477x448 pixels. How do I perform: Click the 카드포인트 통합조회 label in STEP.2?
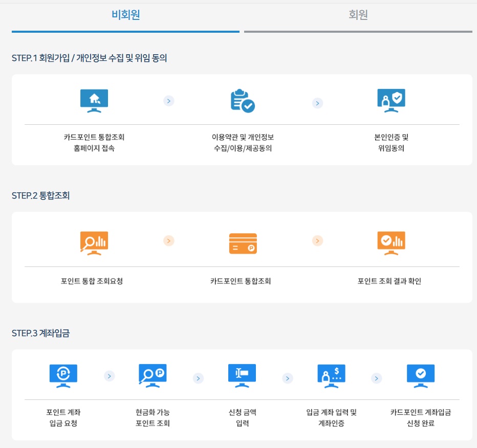[x=241, y=281]
